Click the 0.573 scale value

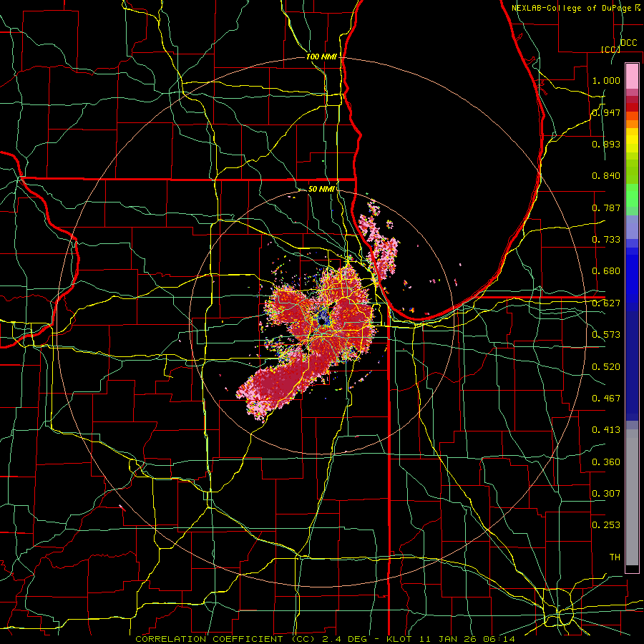point(606,335)
